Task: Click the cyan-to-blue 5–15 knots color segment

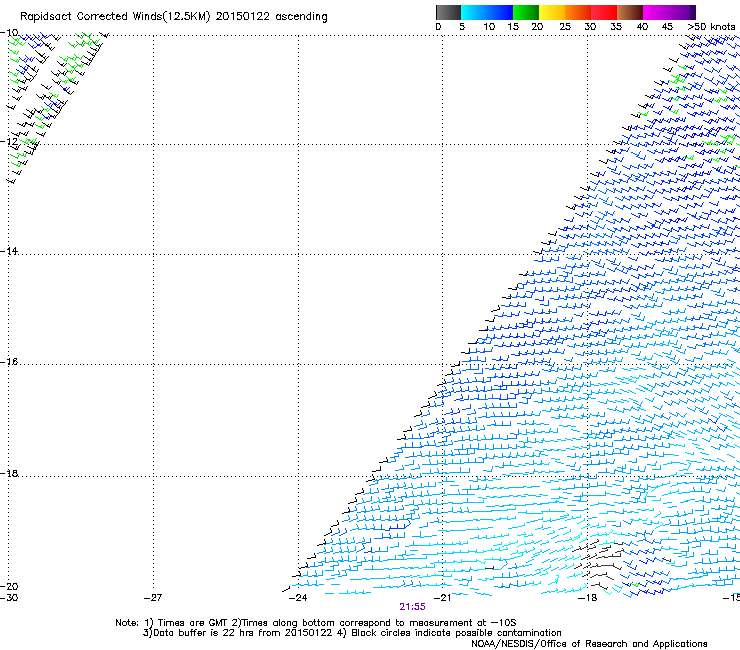Action: pyautogui.click(x=486, y=12)
